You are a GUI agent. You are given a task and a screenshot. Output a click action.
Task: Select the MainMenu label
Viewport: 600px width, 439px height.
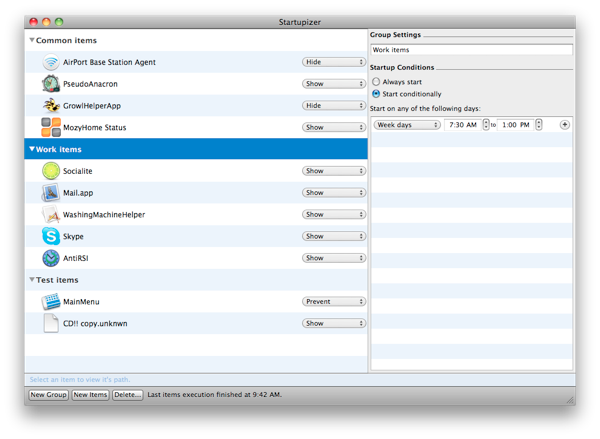click(x=81, y=302)
